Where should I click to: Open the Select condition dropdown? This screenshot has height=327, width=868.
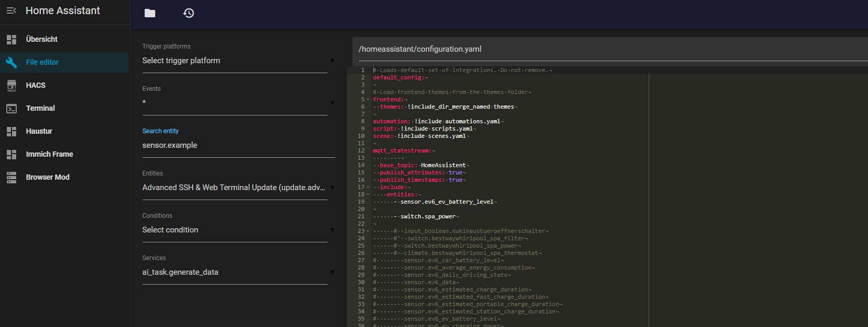(x=239, y=230)
